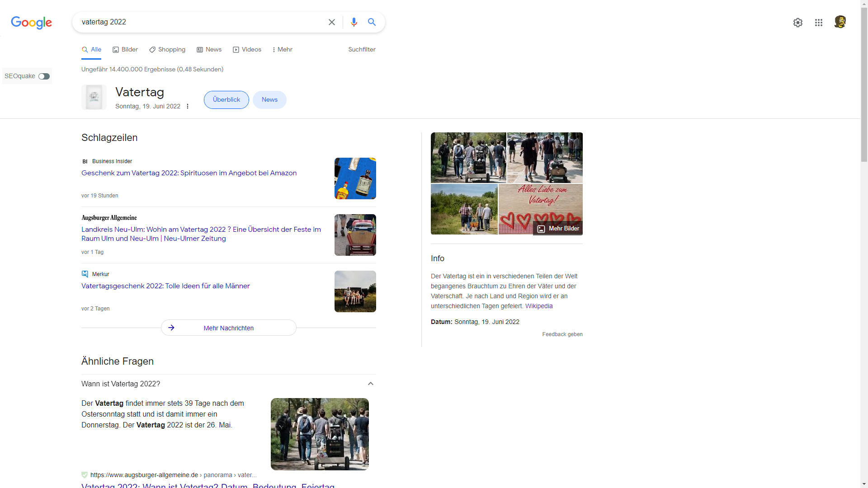Open Google settings gear icon
The height and width of the screenshot is (488, 868).
797,23
